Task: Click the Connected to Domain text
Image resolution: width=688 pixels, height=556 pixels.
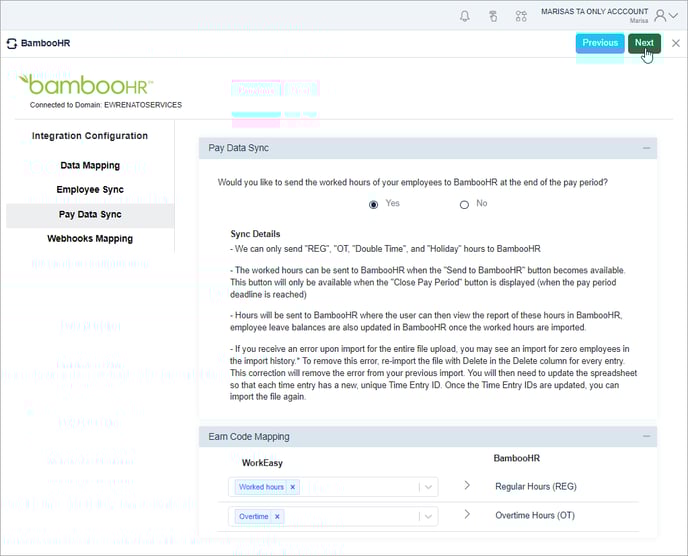Action: coord(106,105)
